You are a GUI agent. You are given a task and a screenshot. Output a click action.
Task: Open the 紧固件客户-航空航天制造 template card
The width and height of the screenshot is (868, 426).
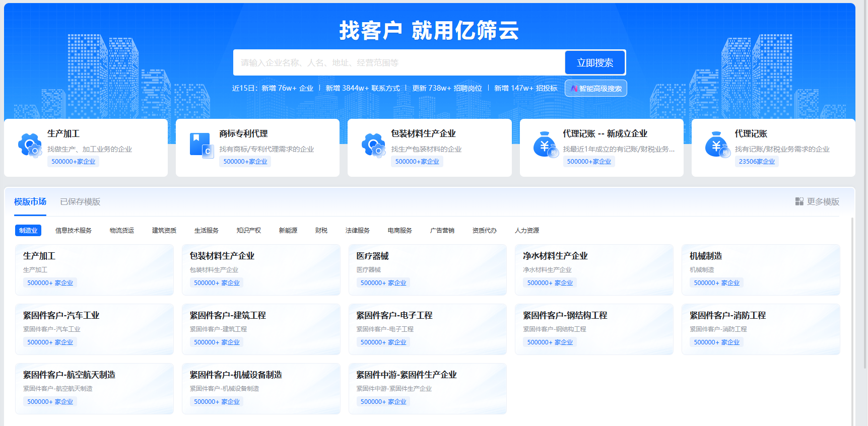tap(94, 389)
